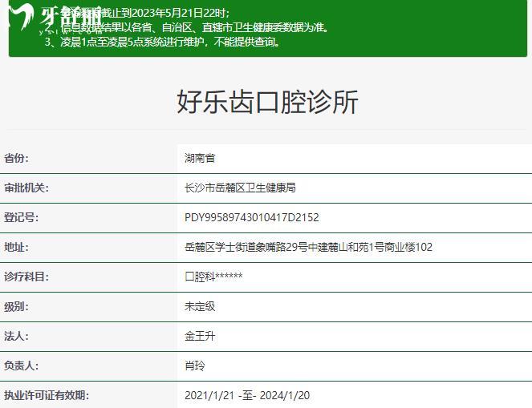The width and height of the screenshot is (532, 408).
Task: Select the 地址 label
Action: tap(16, 247)
